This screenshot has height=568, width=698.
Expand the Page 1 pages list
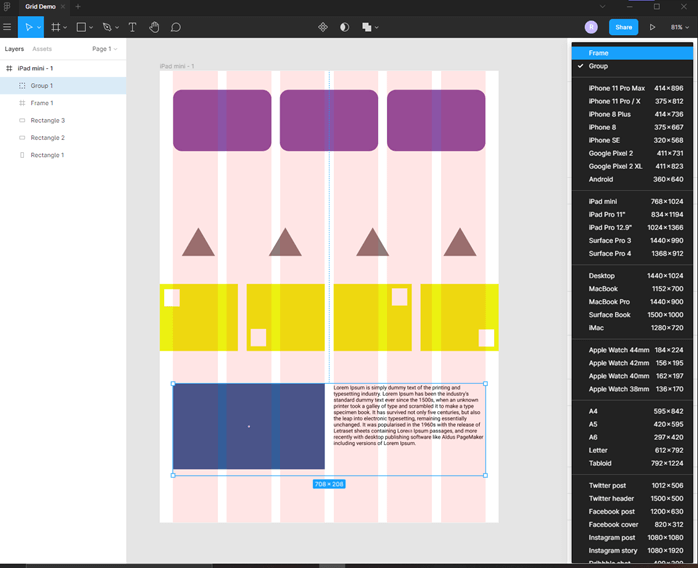104,48
